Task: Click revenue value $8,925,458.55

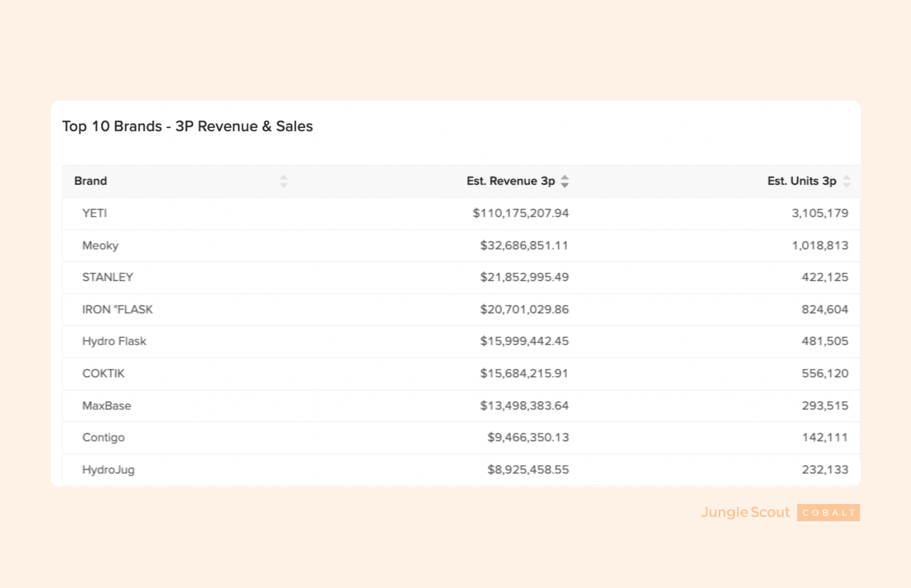Action: (528, 470)
